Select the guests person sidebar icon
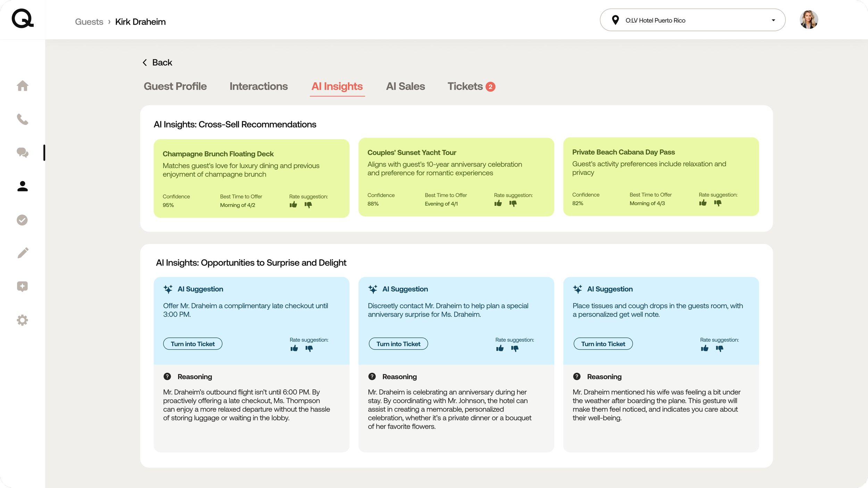The image size is (868, 488). coord(23,186)
